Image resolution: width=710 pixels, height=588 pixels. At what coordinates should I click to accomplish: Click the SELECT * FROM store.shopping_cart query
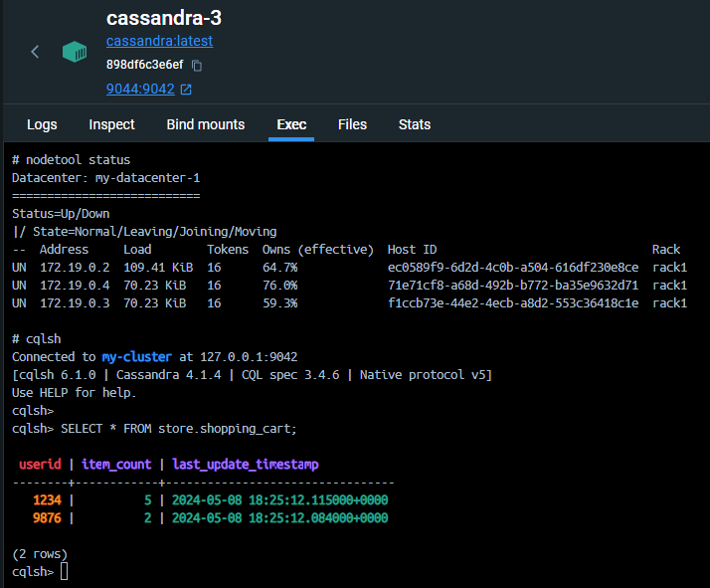179,429
